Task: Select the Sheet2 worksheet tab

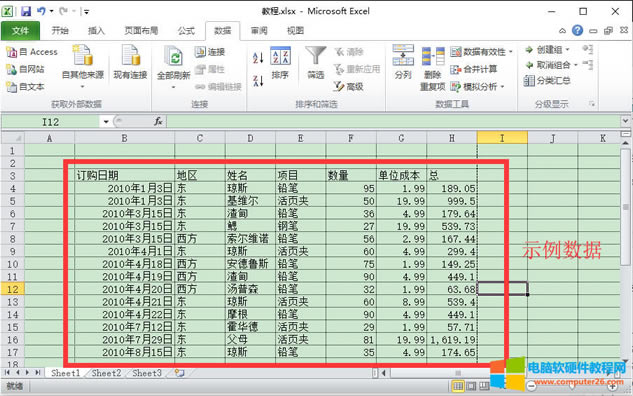Action: pos(106,373)
